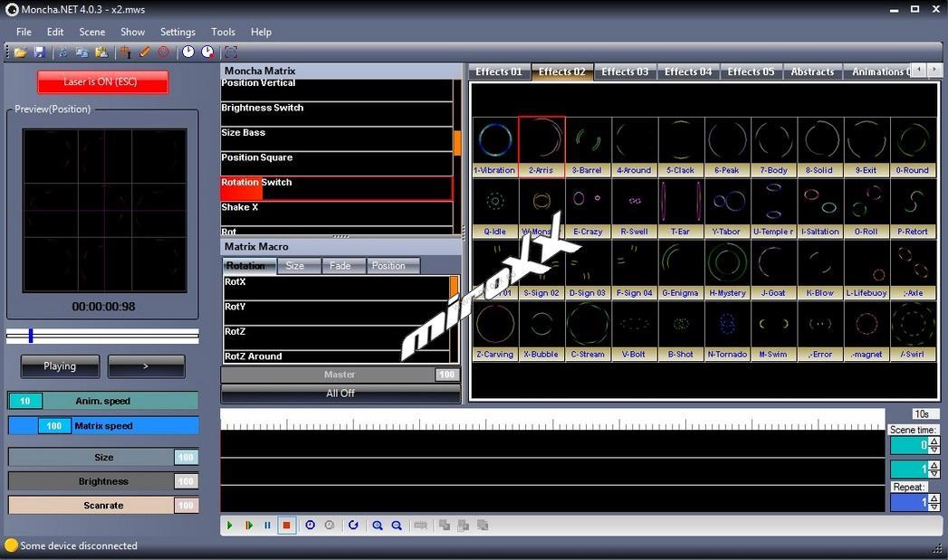Screen dimensions: 948x560
Task: Click the copy toolbar icon
Action: (x=81, y=52)
